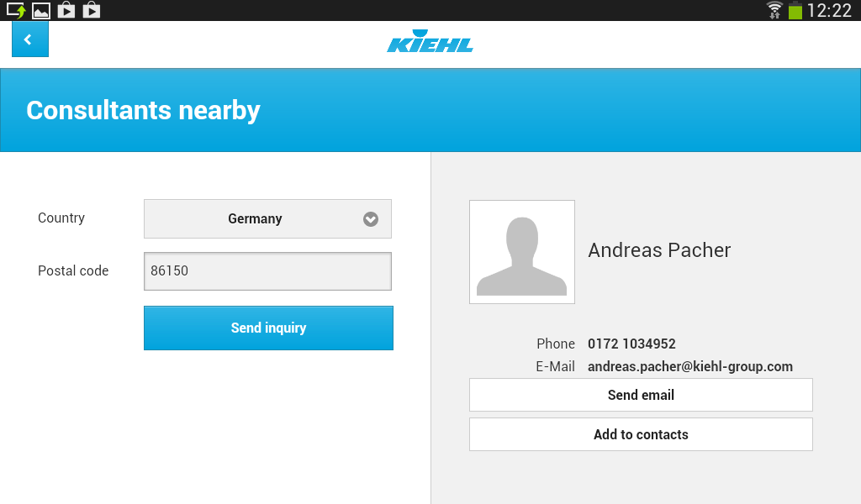The width and height of the screenshot is (861, 504).
Task: Tap the status bar clock showing 12:22
Action: tap(829, 10)
